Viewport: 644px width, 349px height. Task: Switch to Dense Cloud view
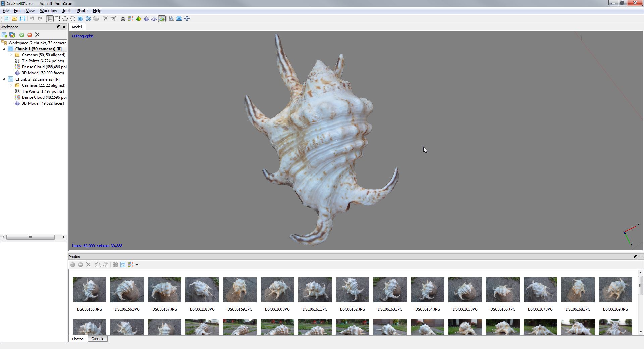[x=130, y=19]
